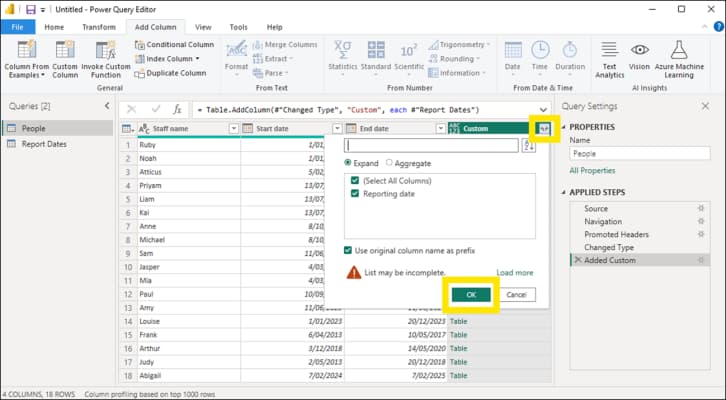Collapse the PROPERTIES section
This screenshot has height=400, width=726.
564,127
